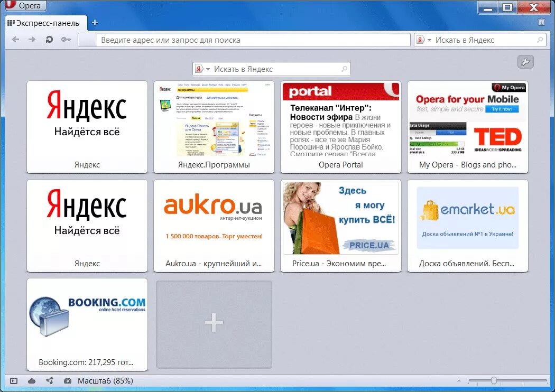Open the password key wand icon

coord(66,40)
